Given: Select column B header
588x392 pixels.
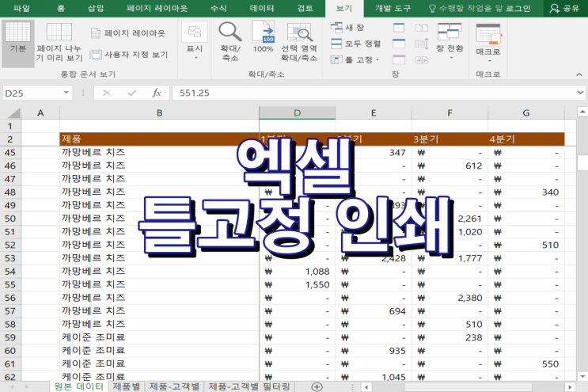Looking at the screenshot, I should coord(159,113).
